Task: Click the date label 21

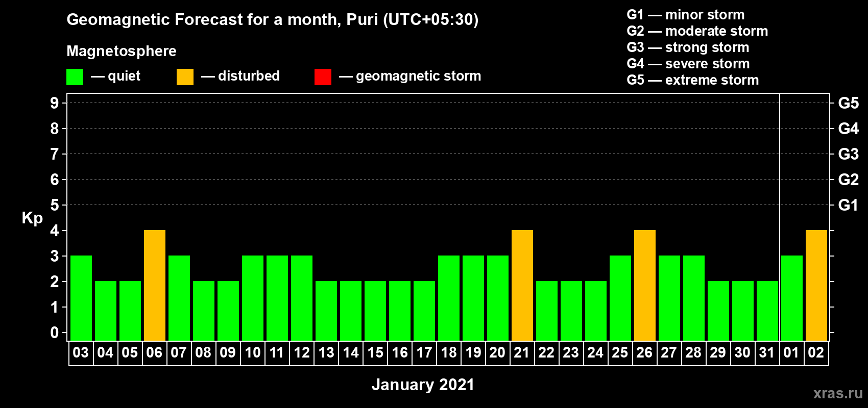Action: 522,352
